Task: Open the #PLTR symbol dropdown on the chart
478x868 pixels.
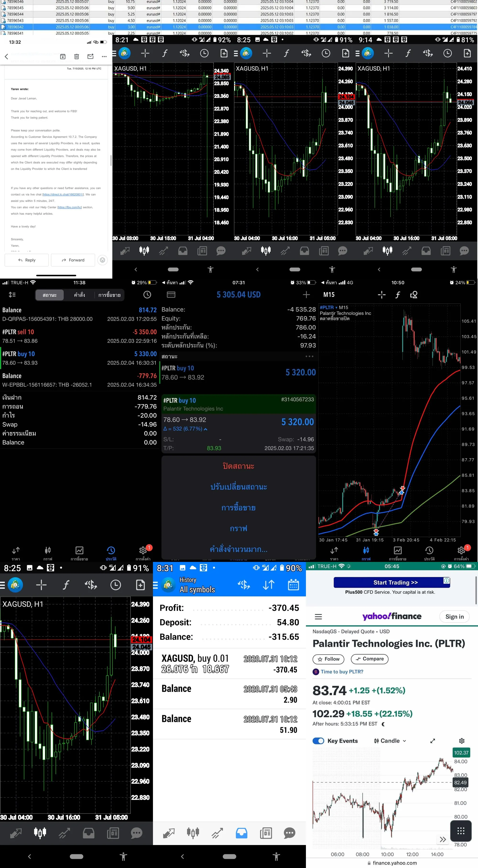Action: [328, 307]
